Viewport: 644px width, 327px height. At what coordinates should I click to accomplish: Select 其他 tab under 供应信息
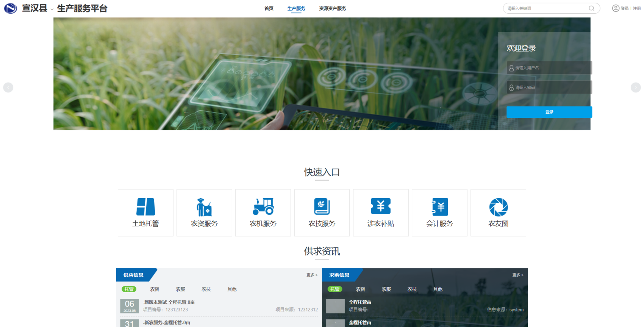(232, 289)
